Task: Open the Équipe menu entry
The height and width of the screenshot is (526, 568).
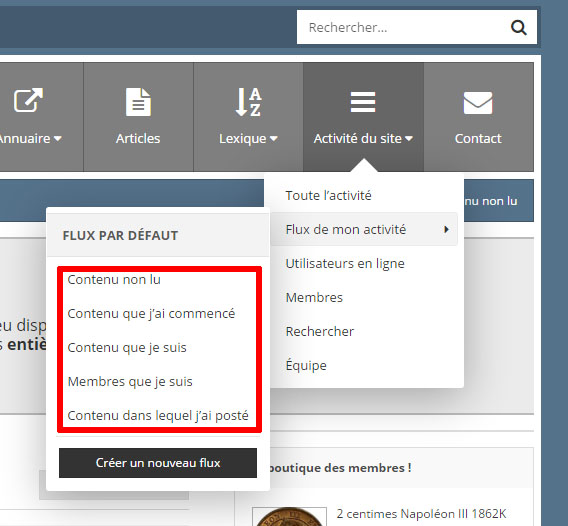Action: click(x=306, y=365)
